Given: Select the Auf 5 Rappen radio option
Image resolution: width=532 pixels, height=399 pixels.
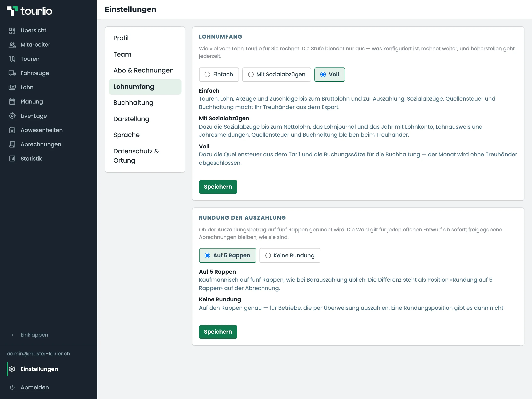Looking at the screenshot, I should (x=227, y=255).
